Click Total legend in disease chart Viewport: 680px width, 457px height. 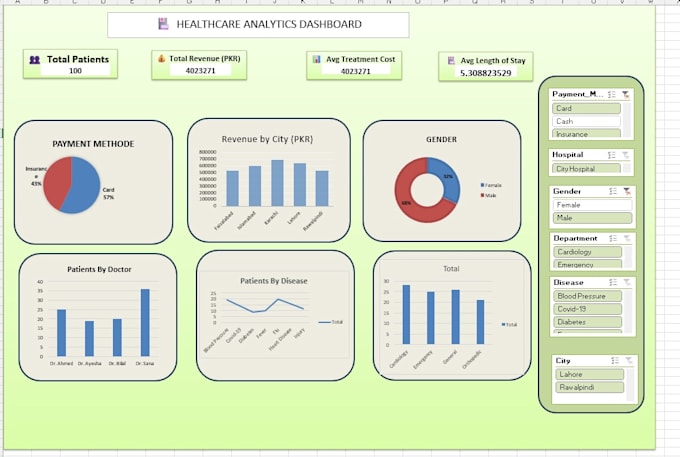click(330, 322)
